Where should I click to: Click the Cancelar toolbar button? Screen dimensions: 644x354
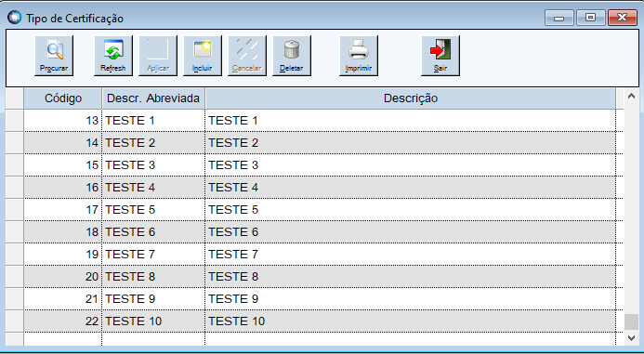click(247, 56)
